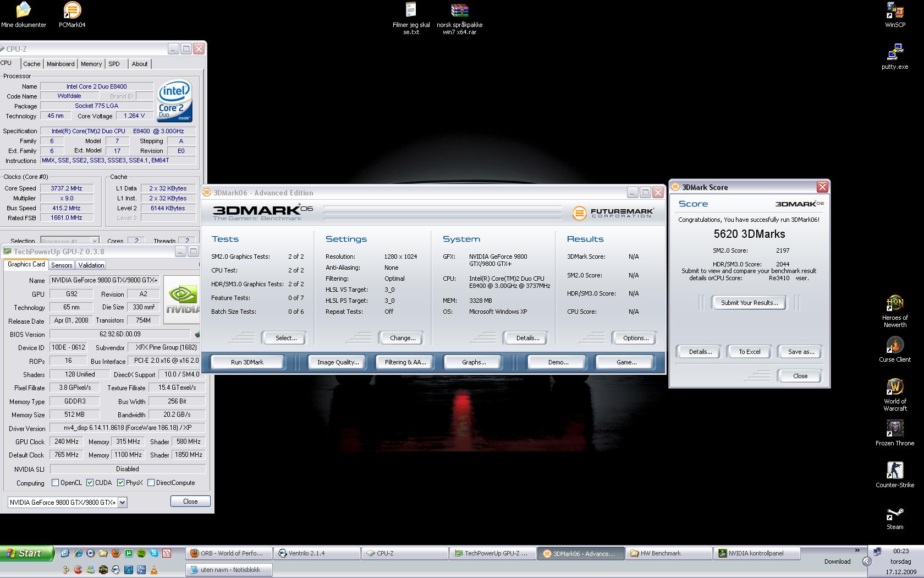The width and height of the screenshot is (924, 578).
Task: Switch to NVIDIA kontrollpanel taskbar button
Action: (756, 553)
